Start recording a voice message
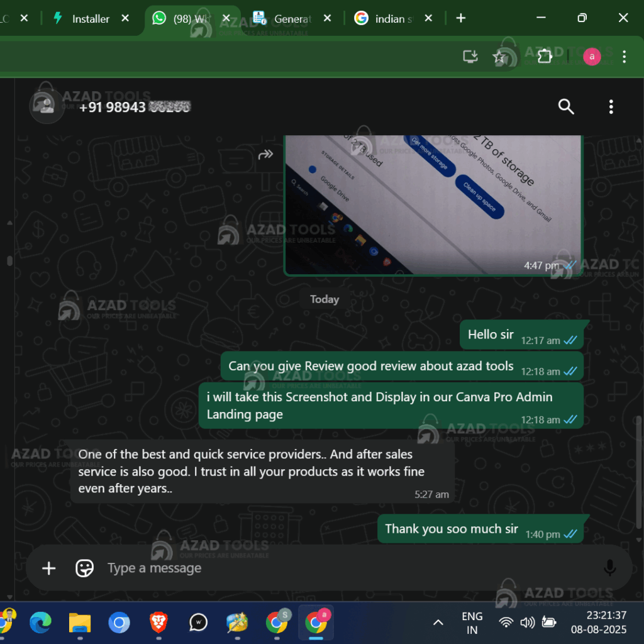This screenshot has width=644, height=644. (609, 568)
